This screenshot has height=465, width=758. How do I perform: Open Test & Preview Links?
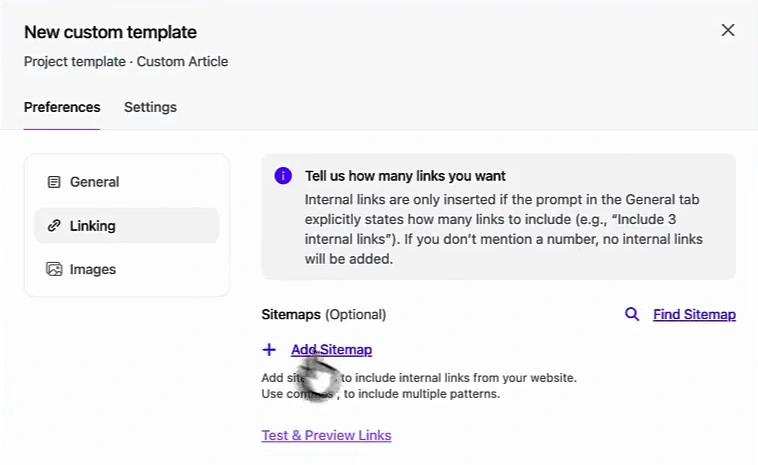click(326, 435)
